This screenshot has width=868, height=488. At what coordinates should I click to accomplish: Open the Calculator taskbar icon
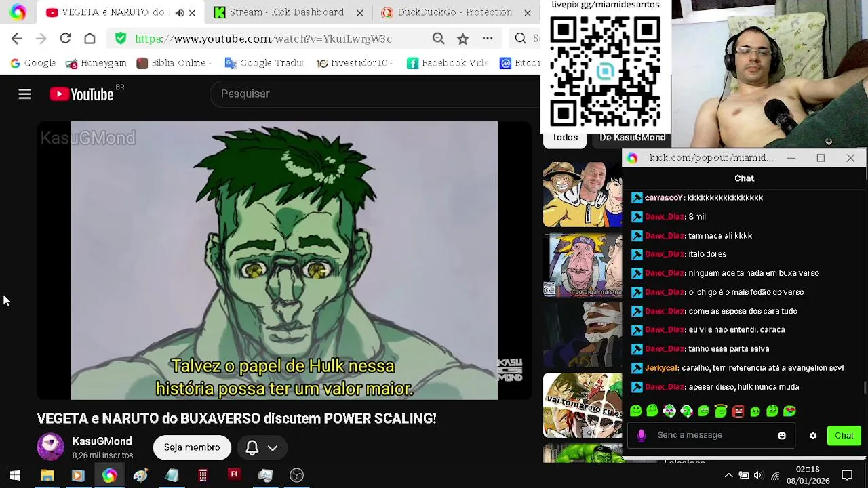(203, 475)
